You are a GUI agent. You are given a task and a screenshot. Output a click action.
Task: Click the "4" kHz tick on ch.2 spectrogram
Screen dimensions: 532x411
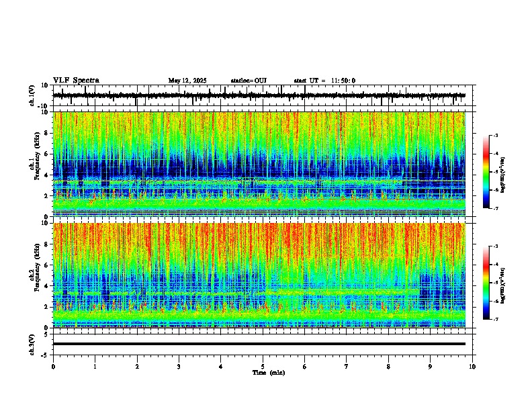(x=47, y=286)
